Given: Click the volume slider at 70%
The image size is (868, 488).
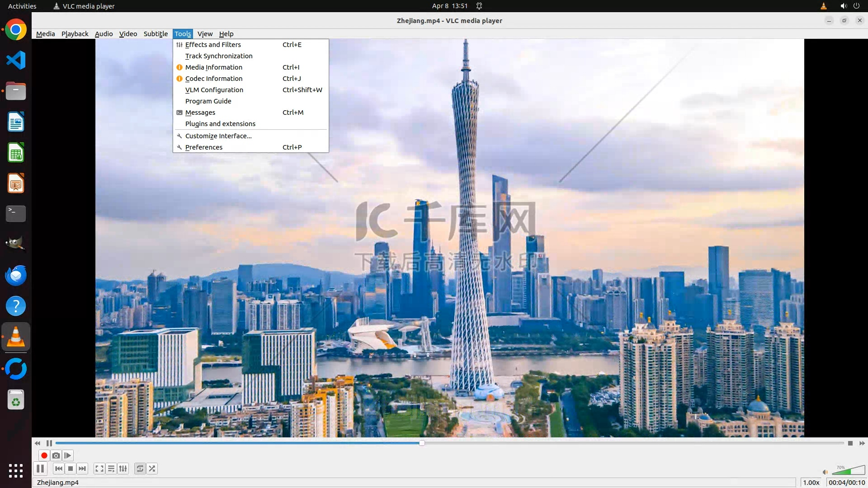Looking at the screenshot, I should coord(850,471).
